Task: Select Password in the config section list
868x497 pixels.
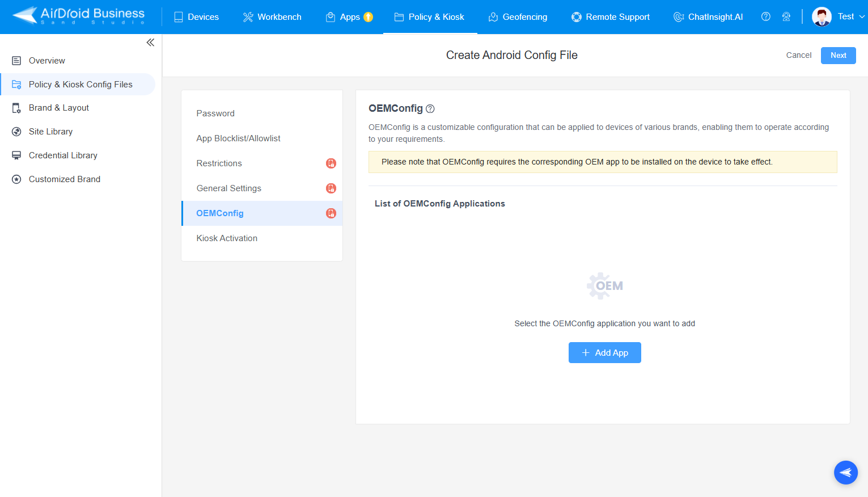Action: 215,113
